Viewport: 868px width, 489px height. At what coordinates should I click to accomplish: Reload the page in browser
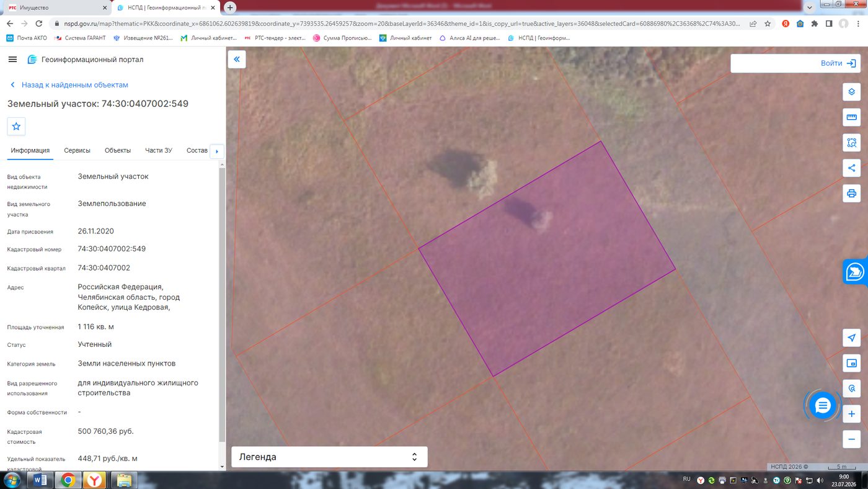click(39, 24)
